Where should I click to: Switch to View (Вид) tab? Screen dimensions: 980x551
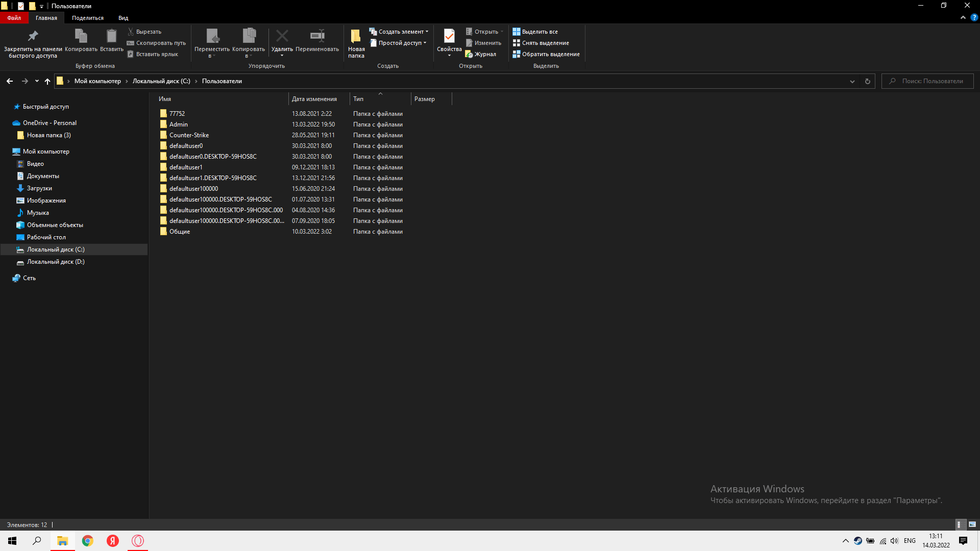point(124,18)
